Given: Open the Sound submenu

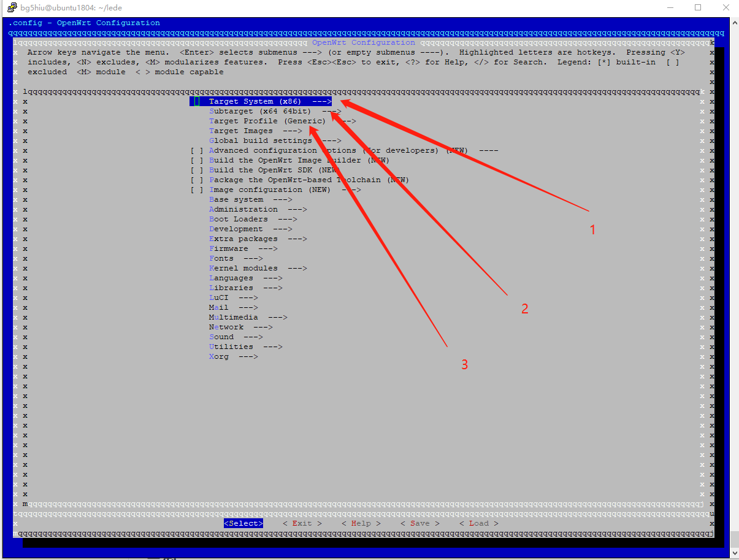Looking at the screenshot, I should point(236,337).
